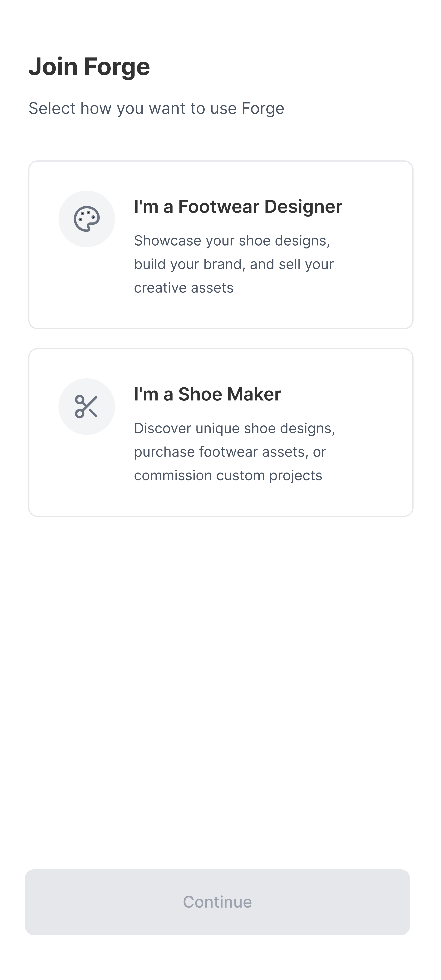The image size is (441, 980).
Task: Tap the "build your brand, and sell your" line
Action: pos(234,264)
